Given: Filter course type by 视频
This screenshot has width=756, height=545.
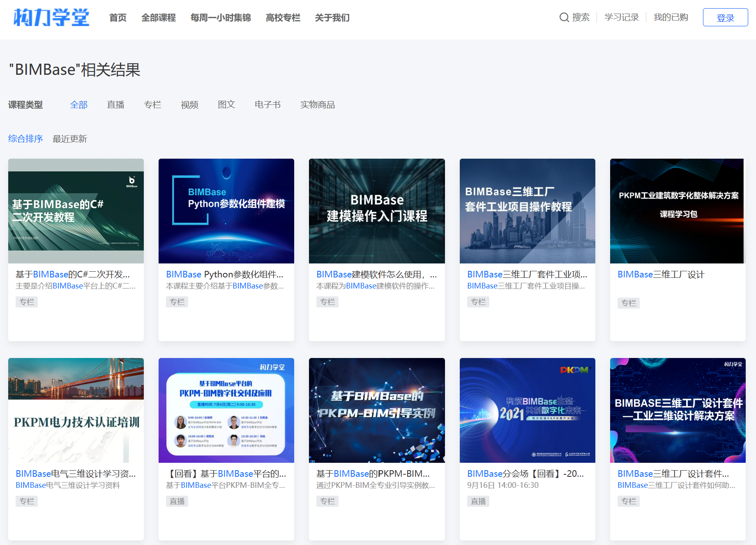Looking at the screenshot, I should [190, 105].
